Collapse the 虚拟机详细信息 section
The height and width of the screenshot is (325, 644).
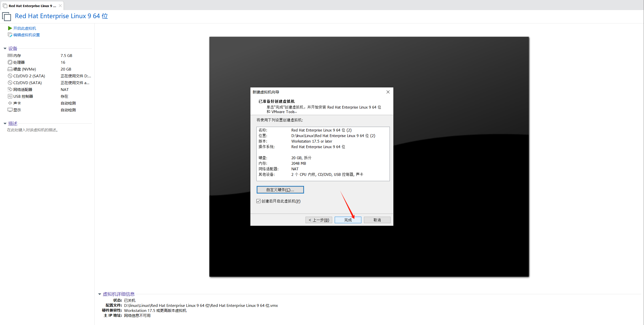(x=100, y=294)
